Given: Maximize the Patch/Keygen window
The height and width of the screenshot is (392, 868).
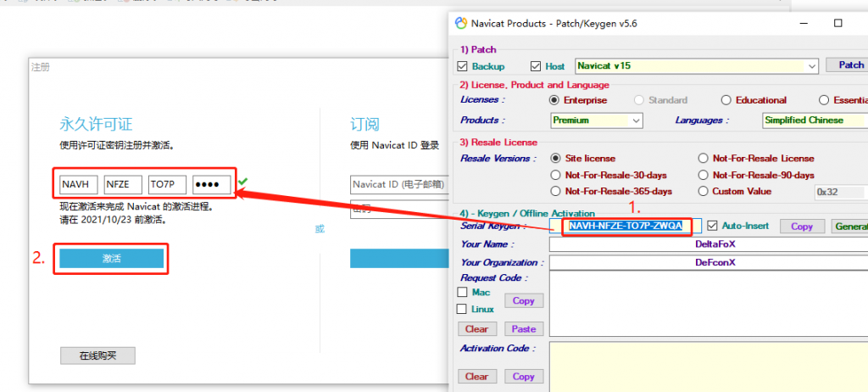Looking at the screenshot, I should pyautogui.click(x=838, y=23).
